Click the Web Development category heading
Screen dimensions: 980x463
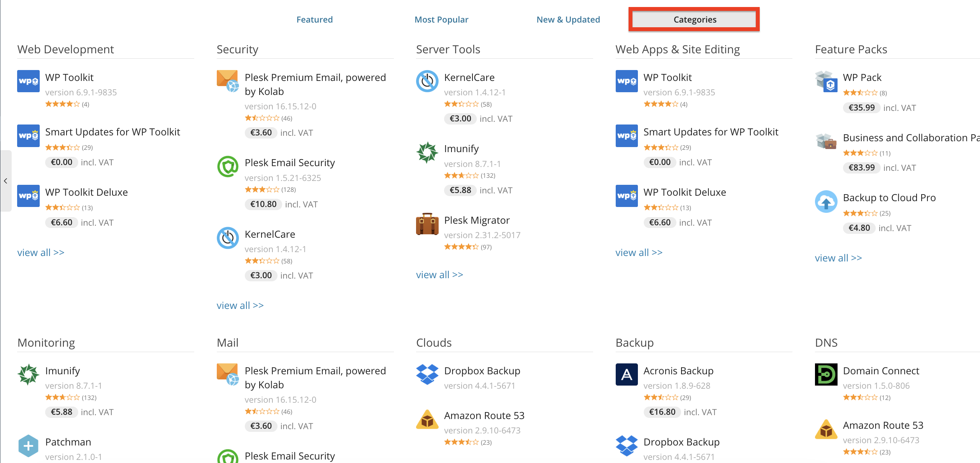click(65, 49)
